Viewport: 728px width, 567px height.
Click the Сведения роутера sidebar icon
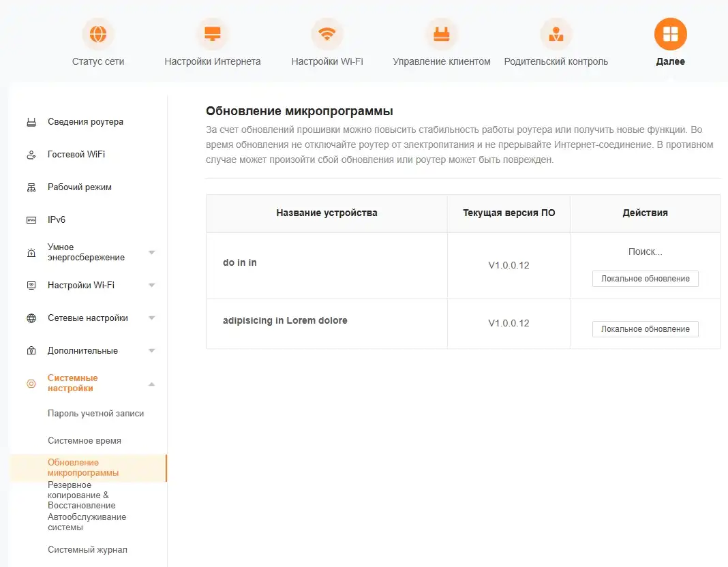coord(30,121)
